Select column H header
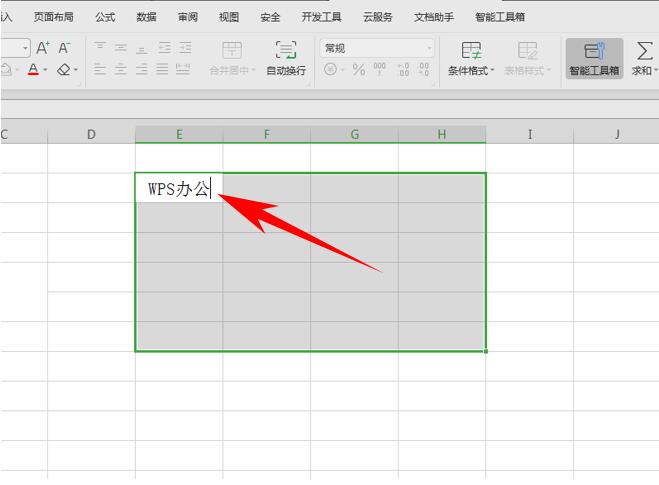659x485 pixels. [x=442, y=134]
